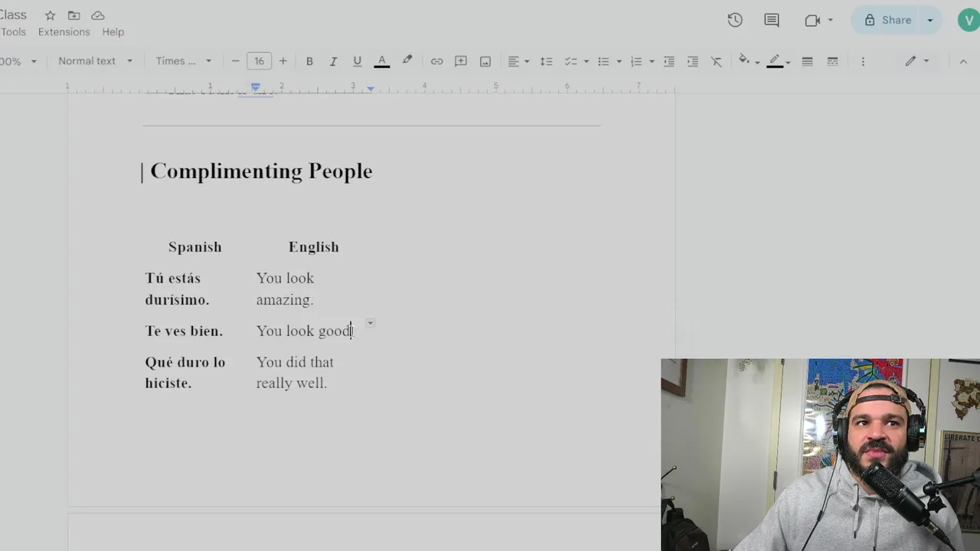
Task: Expand numbered list options arrow
Action: [652, 61]
